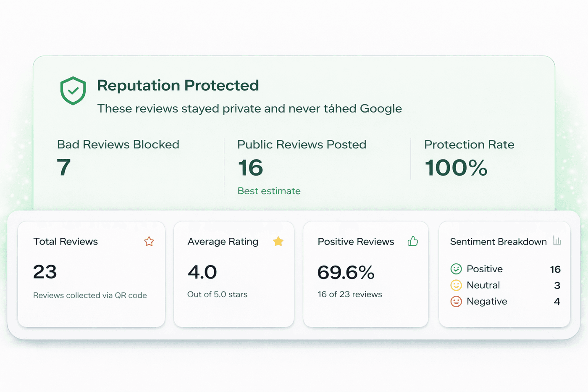Open the Total Reviews card
588x392 pixels.
point(91,274)
